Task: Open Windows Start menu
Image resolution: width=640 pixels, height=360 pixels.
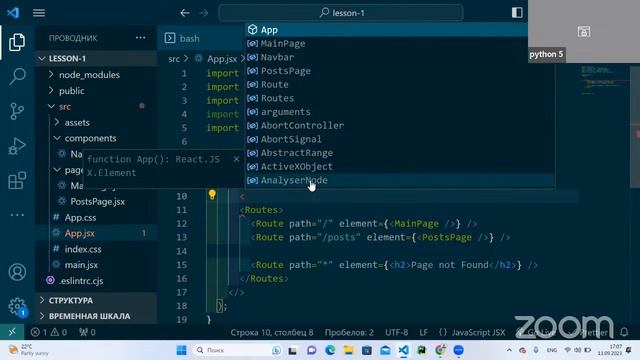Action: point(181,350)
